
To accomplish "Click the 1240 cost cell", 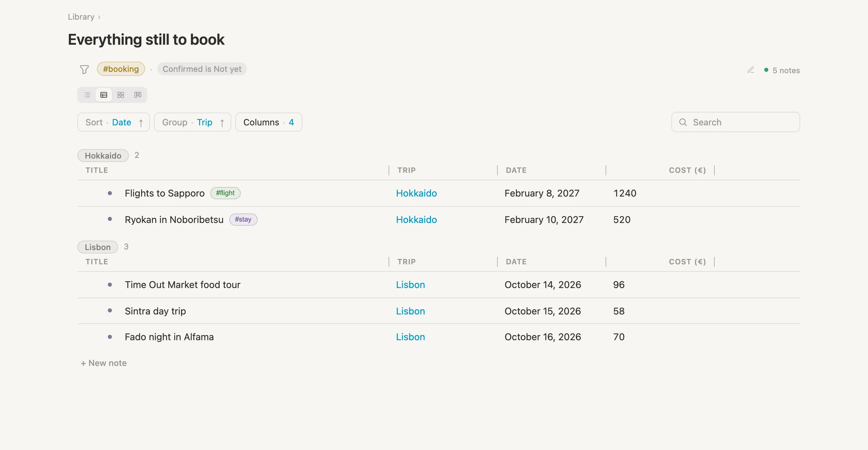I will click(x=625, y=193).
